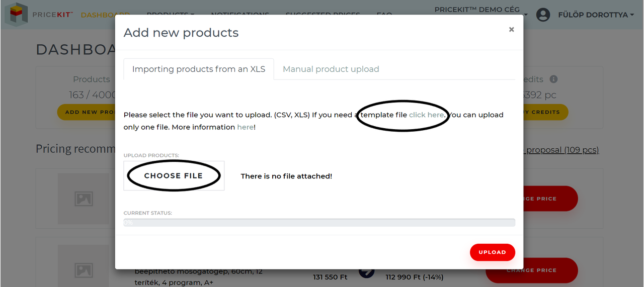Image resolution: width=644 pixels, height=287 pixels.
Task: Open the Dashboard menu item
Action: pos(105,15)
